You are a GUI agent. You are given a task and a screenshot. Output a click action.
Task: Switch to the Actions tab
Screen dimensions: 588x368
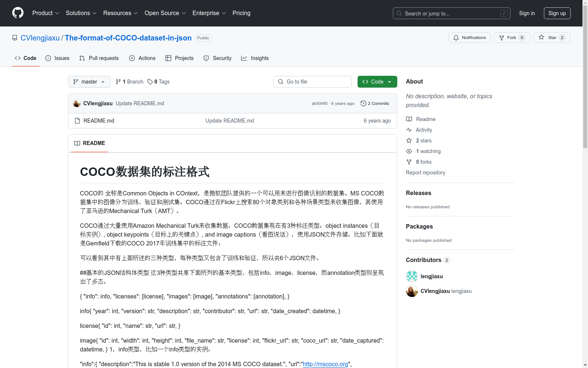142,58
